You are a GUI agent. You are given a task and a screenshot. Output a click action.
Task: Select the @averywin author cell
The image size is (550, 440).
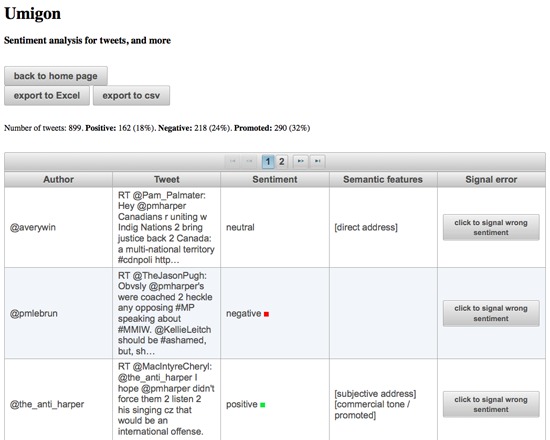[59, 227]
